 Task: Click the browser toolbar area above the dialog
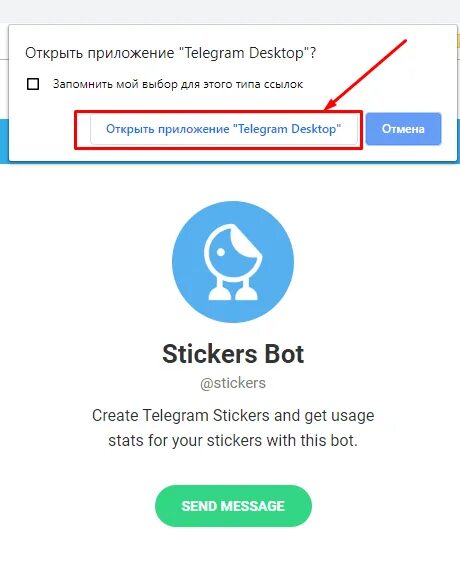(x=230, y=11)
